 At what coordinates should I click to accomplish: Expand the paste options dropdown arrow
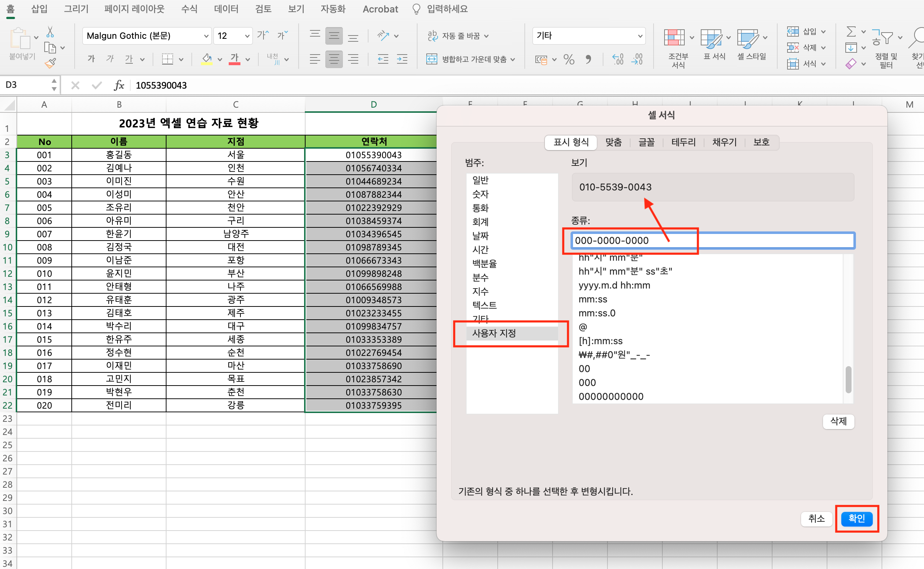pyautogui.click(x=36, y=38)
